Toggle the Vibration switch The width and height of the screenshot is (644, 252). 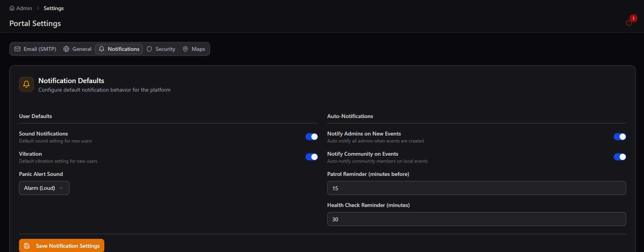click(312, 157)
